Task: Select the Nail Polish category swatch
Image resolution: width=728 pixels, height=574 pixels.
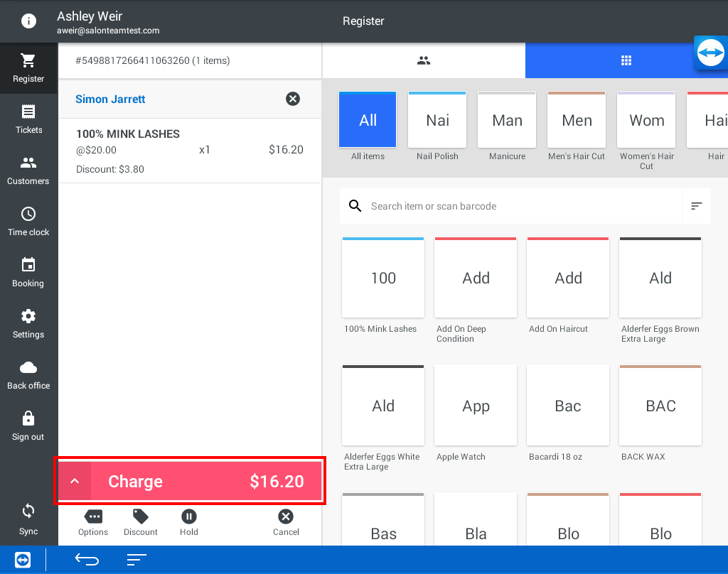Action: (x=437, y=120)
